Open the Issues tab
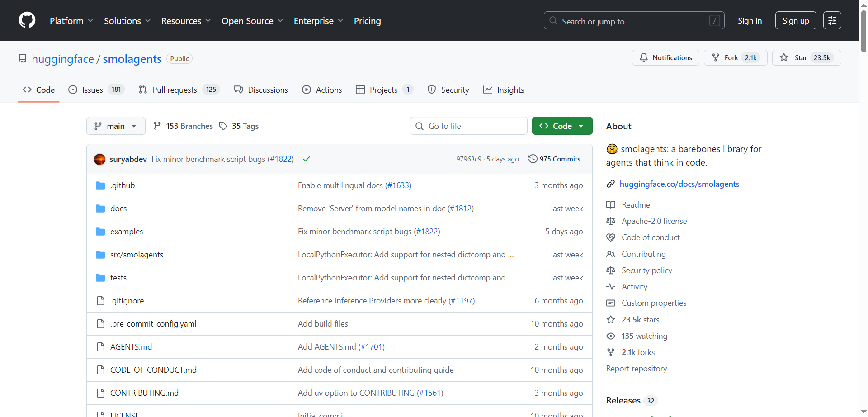The width and height of the screenshot is (868, 417). 96,90
